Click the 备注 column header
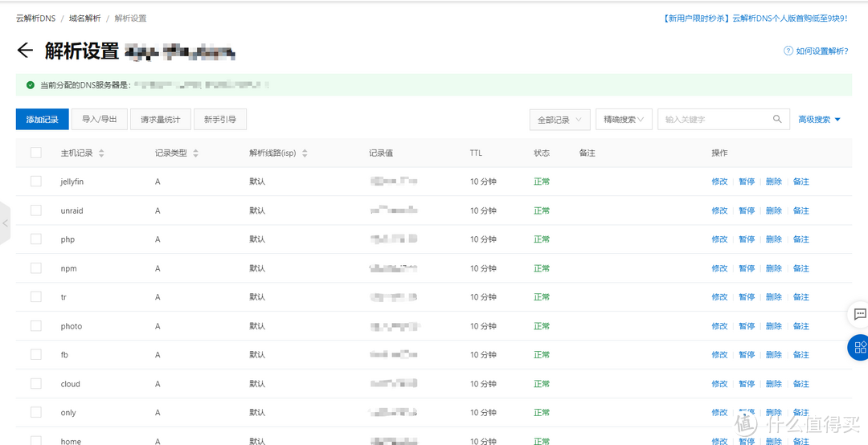The image size is (868, 445). [587, 153]
